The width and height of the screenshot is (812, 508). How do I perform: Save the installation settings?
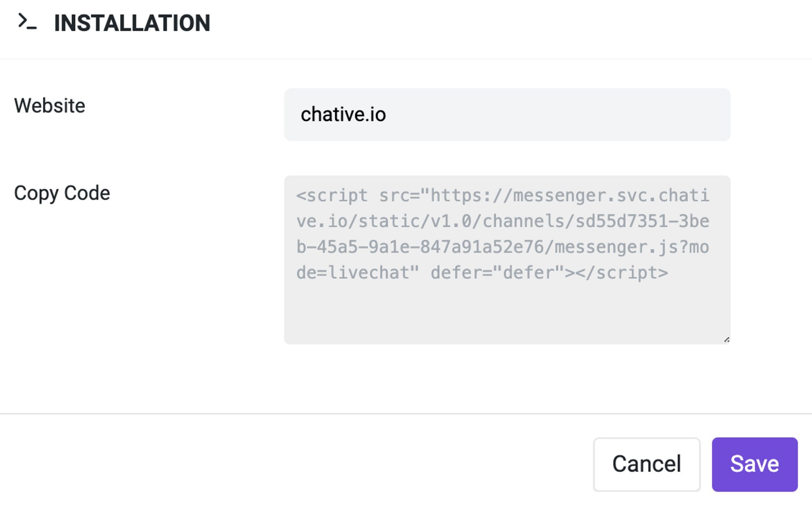pos(755,464)
